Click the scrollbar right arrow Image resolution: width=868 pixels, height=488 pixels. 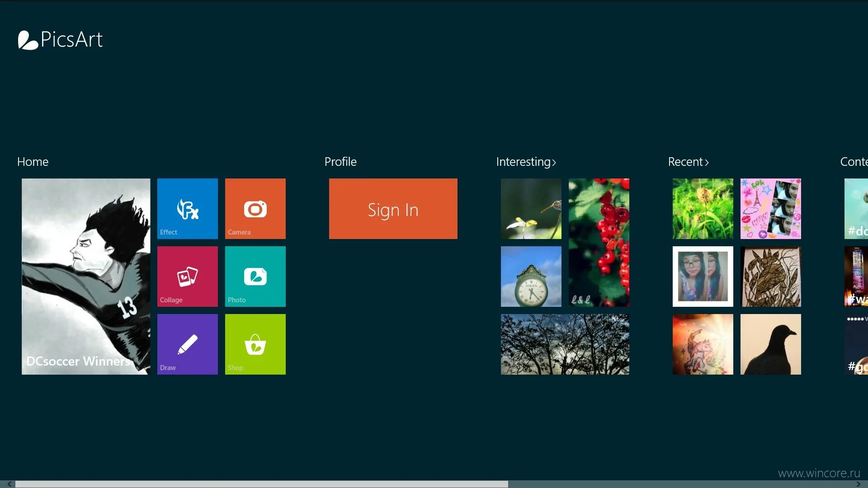(858, 484)
